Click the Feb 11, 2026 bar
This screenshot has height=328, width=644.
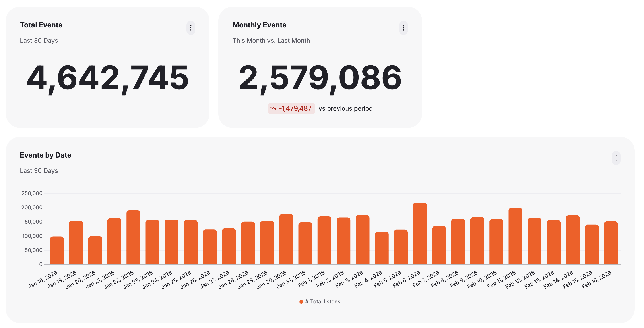(x=515, y=236)
